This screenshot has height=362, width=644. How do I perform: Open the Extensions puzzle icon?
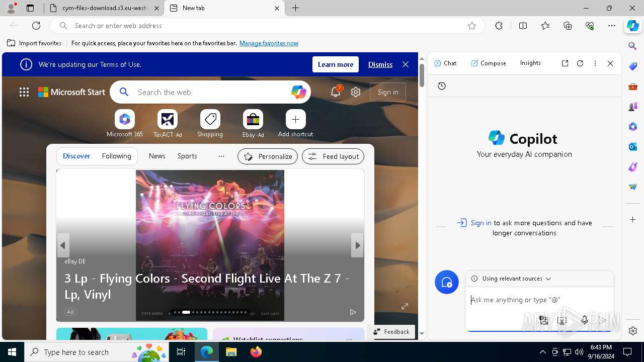[499, 26]
